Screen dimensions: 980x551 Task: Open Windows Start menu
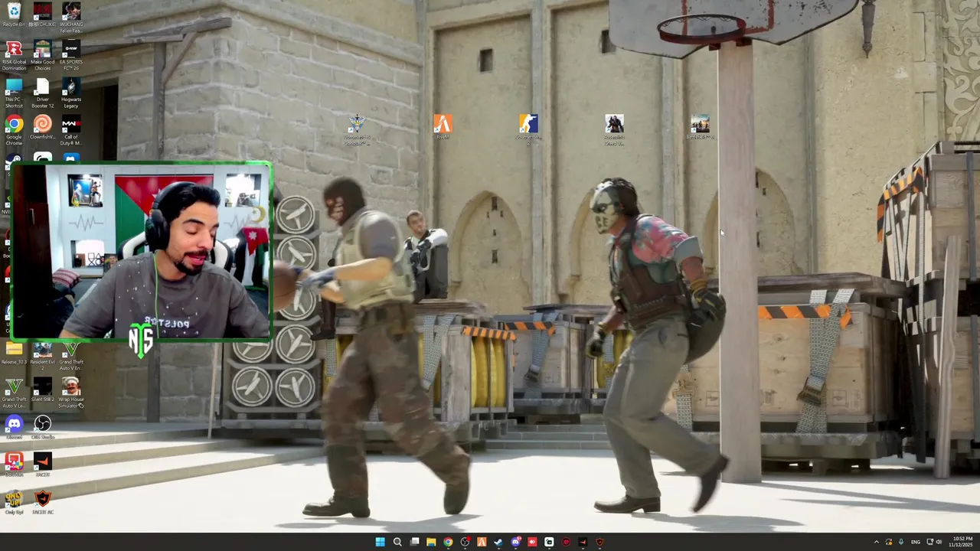click(380, 542)
